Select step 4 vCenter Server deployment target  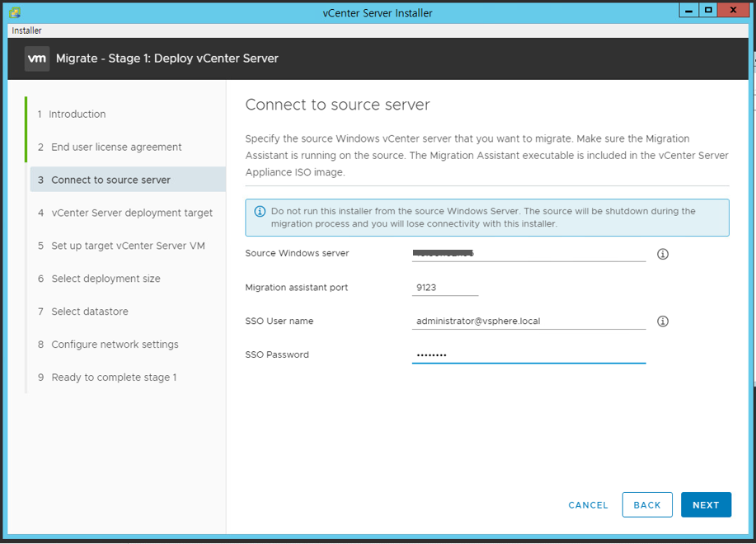pos(125,213)
